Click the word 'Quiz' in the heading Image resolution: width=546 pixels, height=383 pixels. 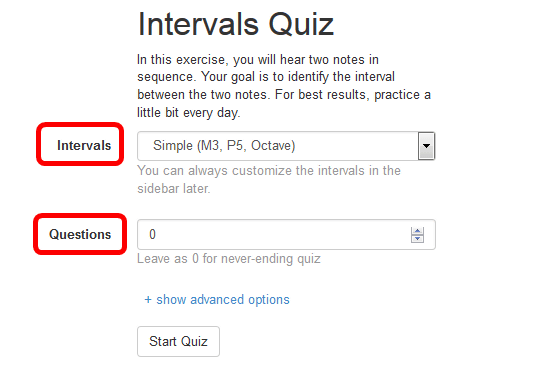tap(301, 24)
